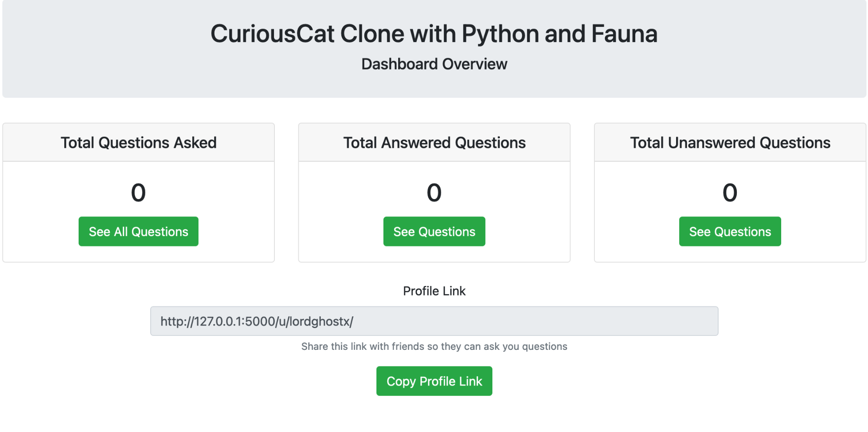Click the count under Total Questions Asked
The image size is (868, 432).
click(x=138, y=193)
